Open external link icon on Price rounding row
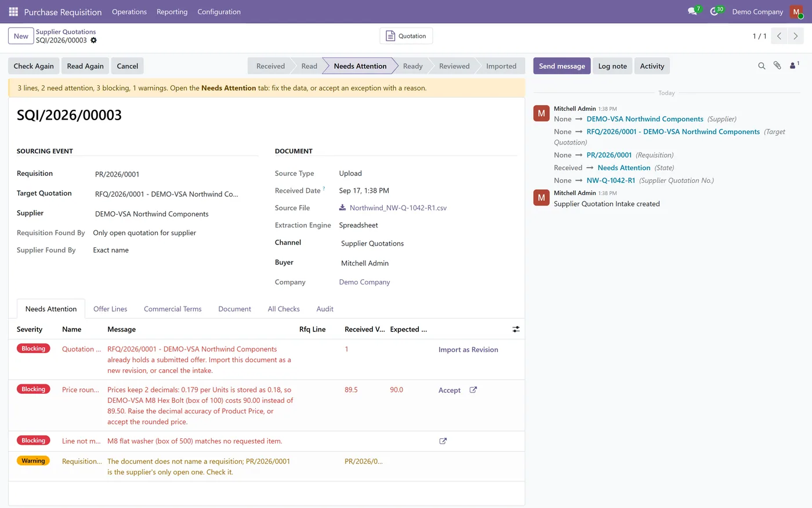Screen dimensions: 812x508 [x=473, y=390]
